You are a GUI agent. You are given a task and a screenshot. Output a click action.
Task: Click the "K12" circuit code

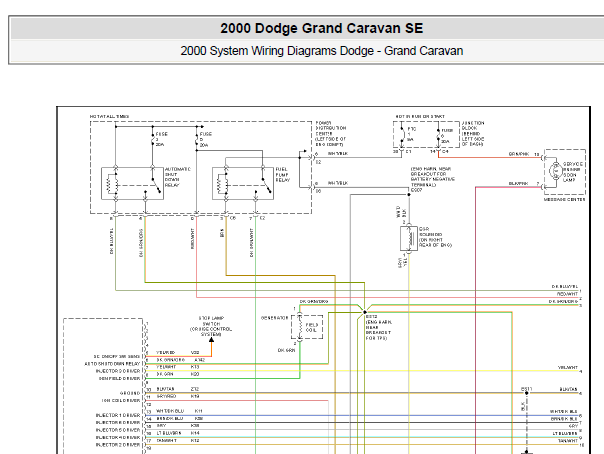pos(195,441)
